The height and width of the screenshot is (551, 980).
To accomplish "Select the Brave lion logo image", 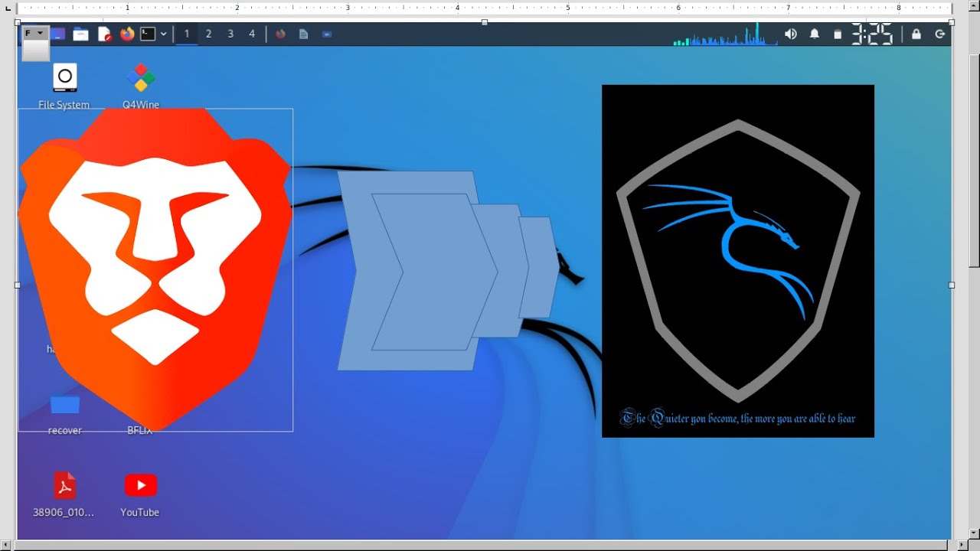I will (155, 269).
